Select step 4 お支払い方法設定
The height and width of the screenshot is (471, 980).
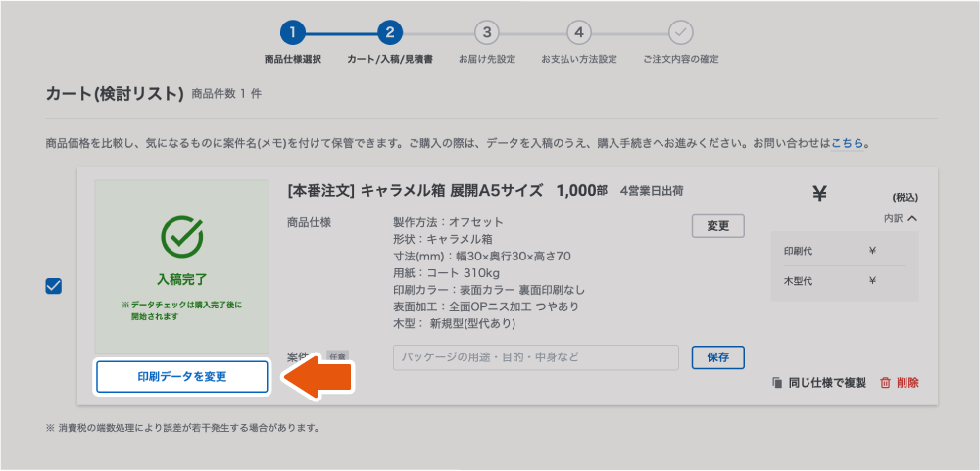pos(579,33)
